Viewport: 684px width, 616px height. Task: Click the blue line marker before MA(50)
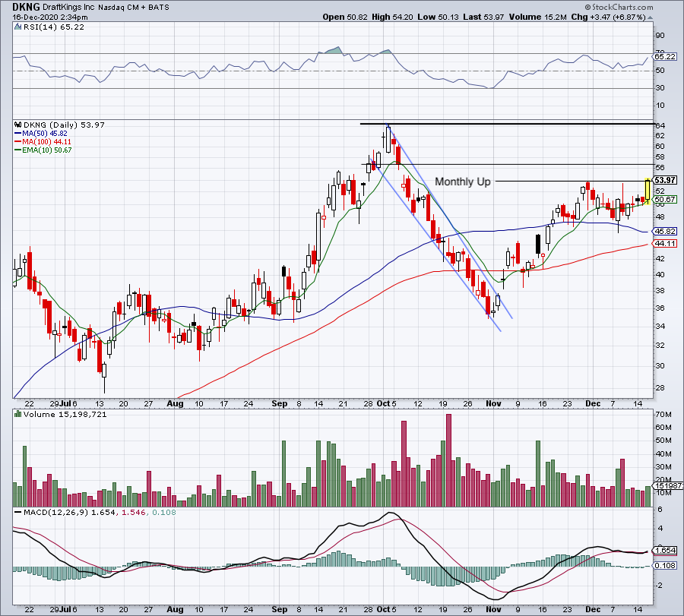pyautogui.click(x=18, y=134)
